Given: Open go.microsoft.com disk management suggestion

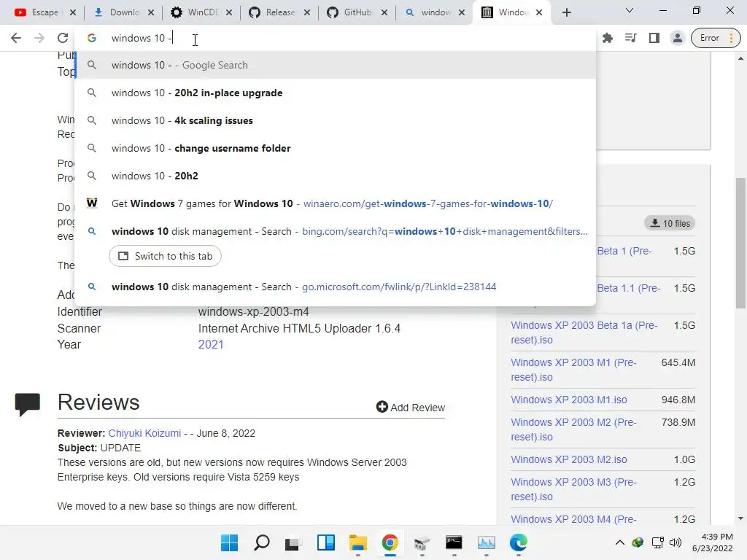Looking at the screenshot, I should pyautogui.click(x=336, y=287).
